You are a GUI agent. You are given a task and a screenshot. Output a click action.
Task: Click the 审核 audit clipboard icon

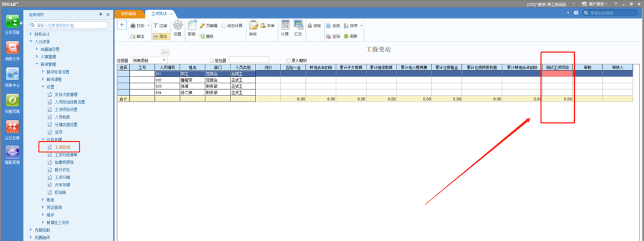(253, 25)
